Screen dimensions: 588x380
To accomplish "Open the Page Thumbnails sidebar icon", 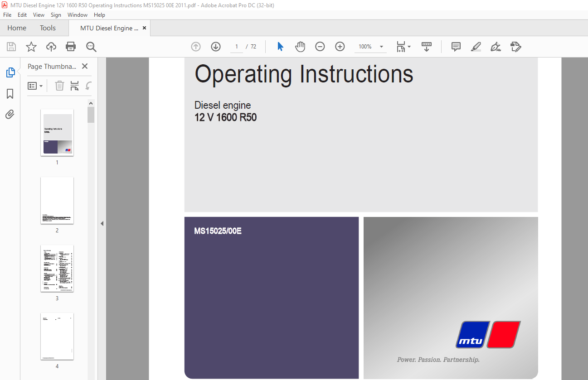I will pos(10,72).
